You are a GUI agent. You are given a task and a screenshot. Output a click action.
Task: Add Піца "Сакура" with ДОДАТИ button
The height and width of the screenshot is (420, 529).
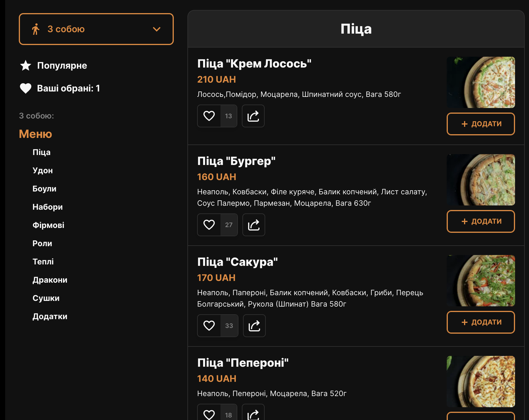click(481, 322)
